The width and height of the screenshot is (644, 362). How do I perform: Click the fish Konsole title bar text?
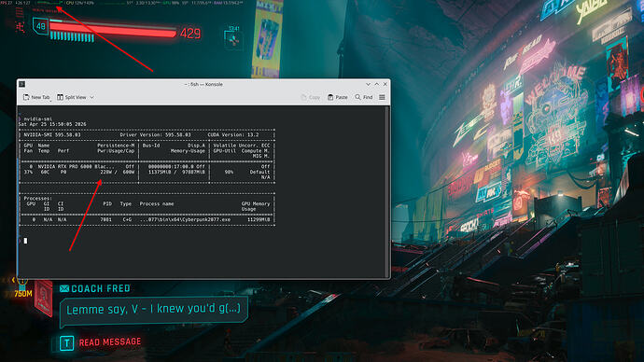tap(203, 84)
